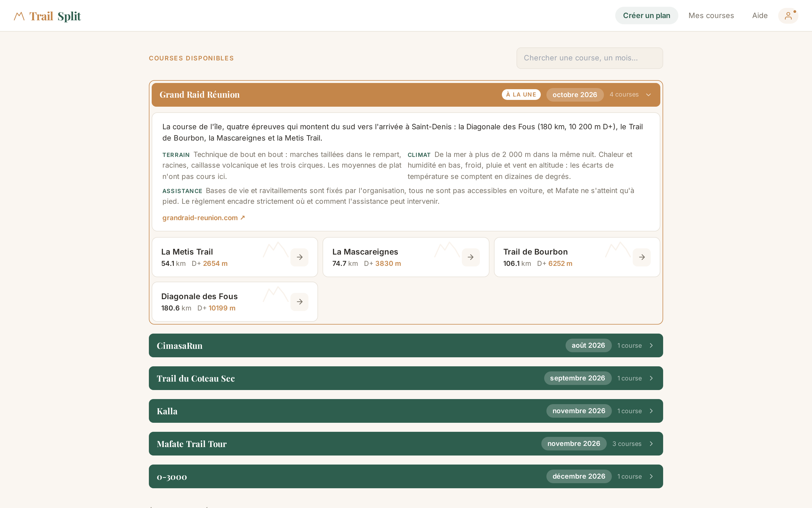Screen dimensions: 812x508
Task: Expand the Trail du Coteau Sec chevron
Action: (651, 378)
